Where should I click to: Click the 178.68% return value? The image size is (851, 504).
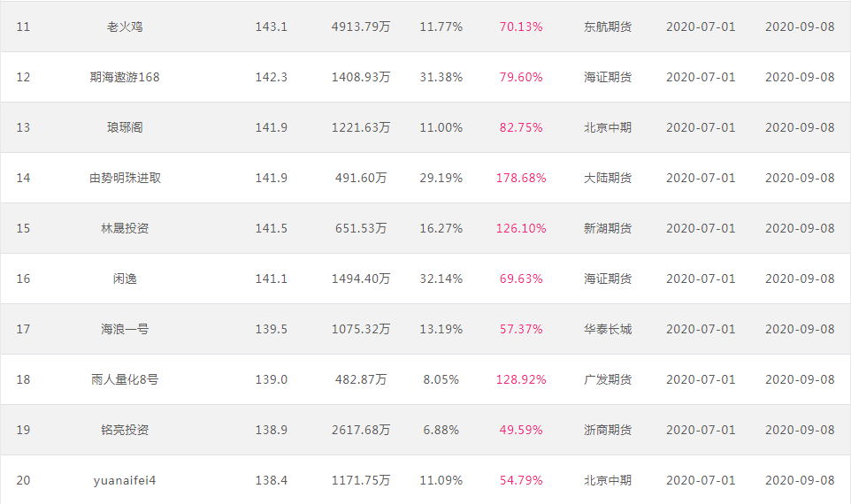[x=520, y=178]
